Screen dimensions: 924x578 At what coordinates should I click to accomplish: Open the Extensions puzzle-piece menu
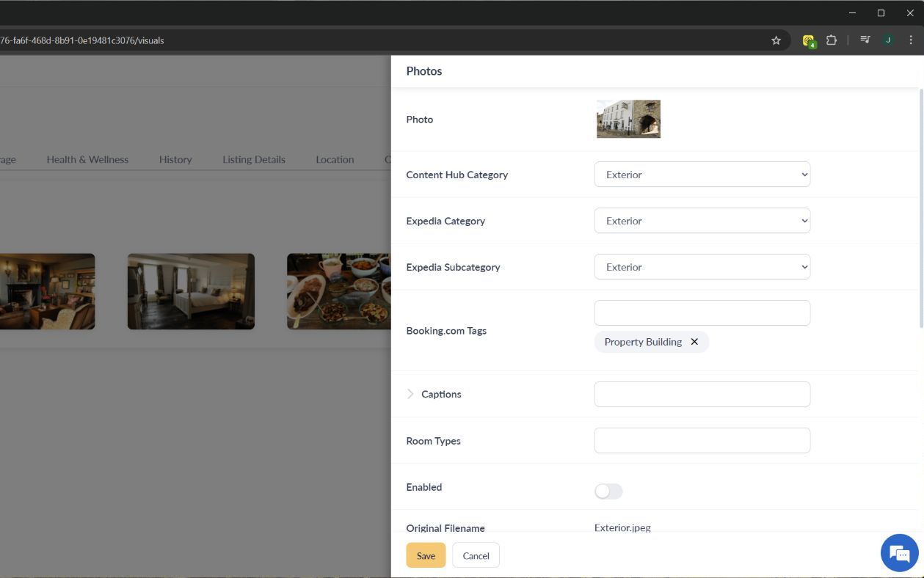[832, 40]
